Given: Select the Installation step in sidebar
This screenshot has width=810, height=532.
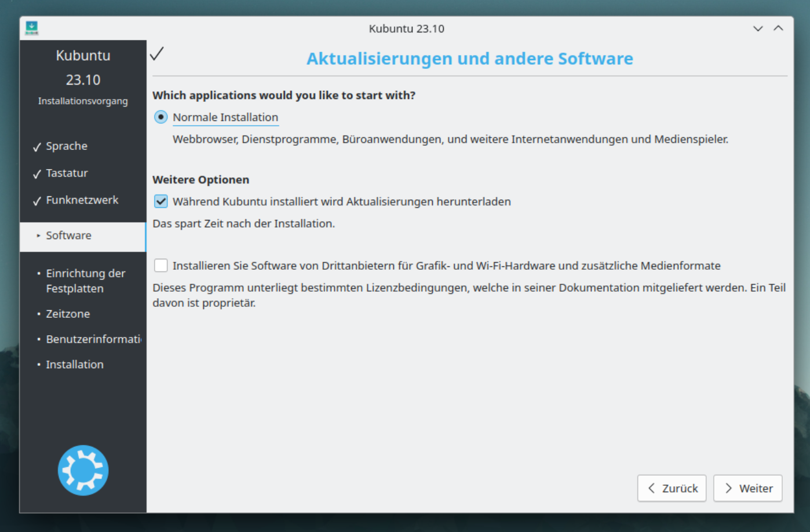Looking at the screenshot, I should click(x=75, y=365).
